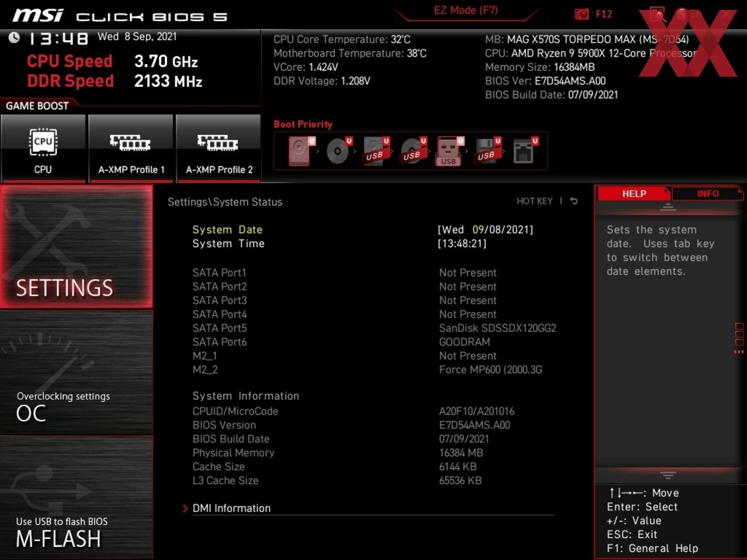Click the SanDisk SDSSDX120GG2 entry

[x=497, y=328]
